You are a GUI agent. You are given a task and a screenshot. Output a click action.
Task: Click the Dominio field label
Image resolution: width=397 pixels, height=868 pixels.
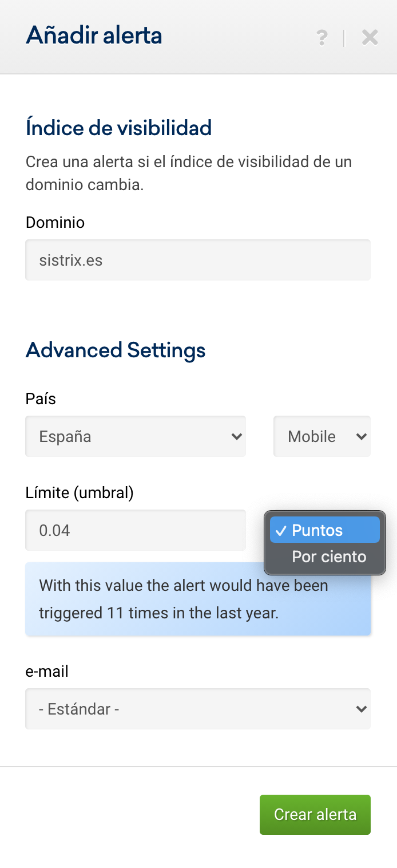[55, 222]
